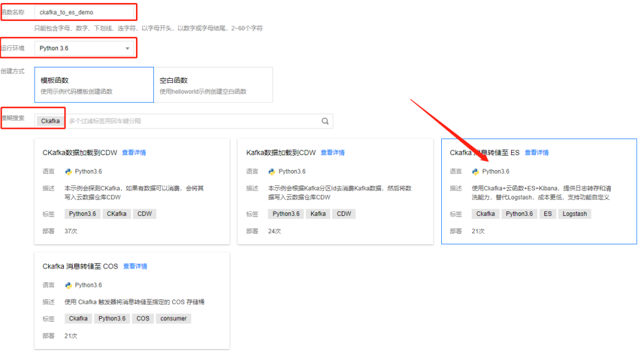The width and height of the screenshot is (644, 352).
Task: Click the COS tag
Action: [143, 319]
